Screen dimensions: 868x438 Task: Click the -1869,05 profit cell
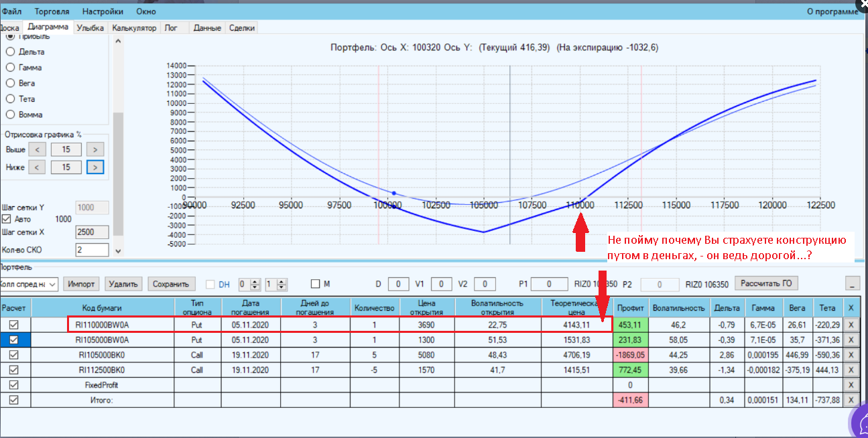[631, 355]
